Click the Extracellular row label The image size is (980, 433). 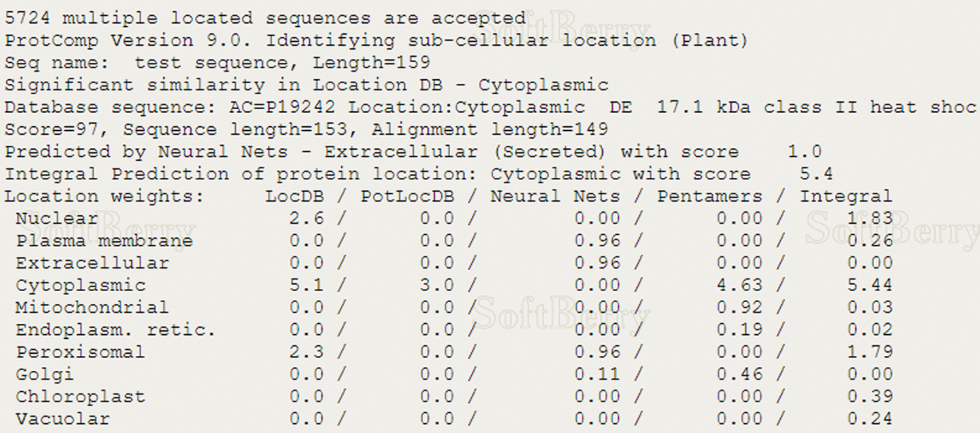click(x=92, y=263)
